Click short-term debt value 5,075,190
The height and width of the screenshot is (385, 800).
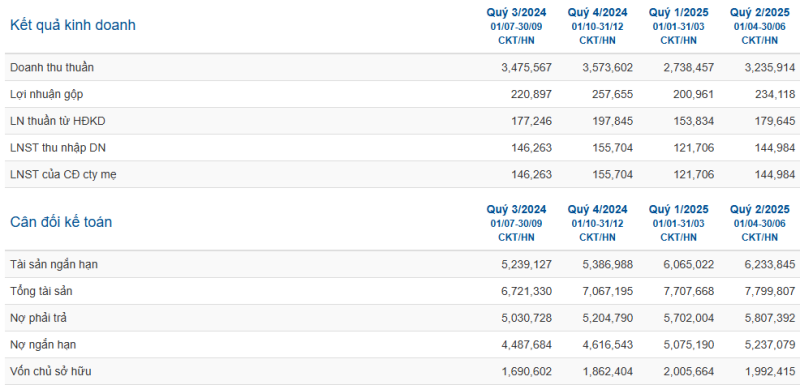pyautogui.click(x=688, y=345)
